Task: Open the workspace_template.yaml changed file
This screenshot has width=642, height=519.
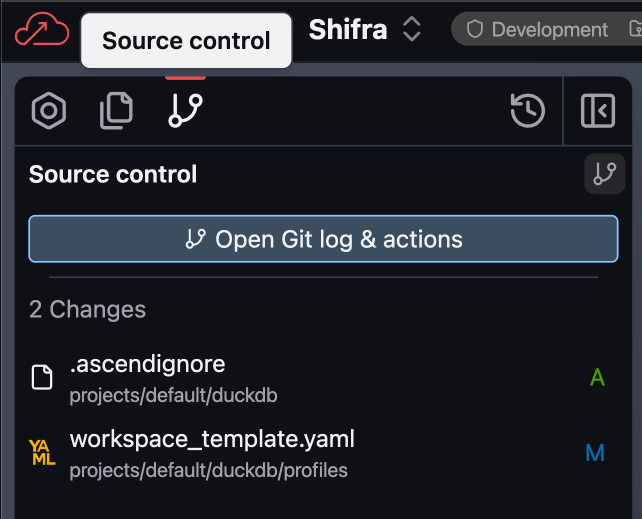Action: pyautogui.click(x=212, y=439)
